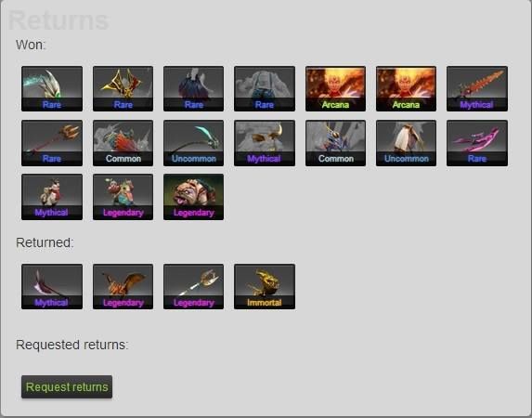The width and height of the screenshot is (532, 418).
Task: Select the Uncommon teal scythe item
Action: (193, 143)
